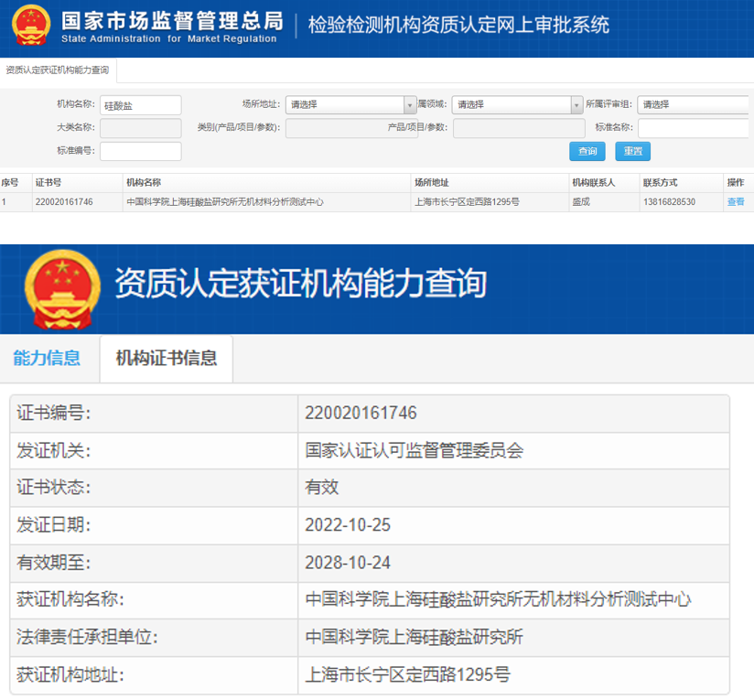The height and width of the screenshot is (700, 754).
Task: Click the 获证机构名称 value in certificate details
Action: click(498, 599)
